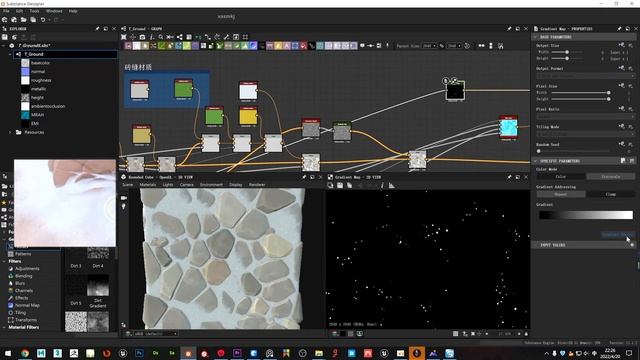
Task: Click the save icon in Explorer toolbar
Action: pyautogui.click(x=4, y=37)
